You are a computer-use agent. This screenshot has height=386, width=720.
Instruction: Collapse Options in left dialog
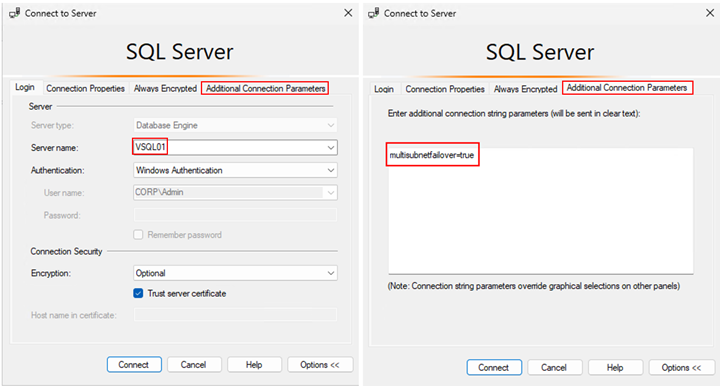coord(320,364)
